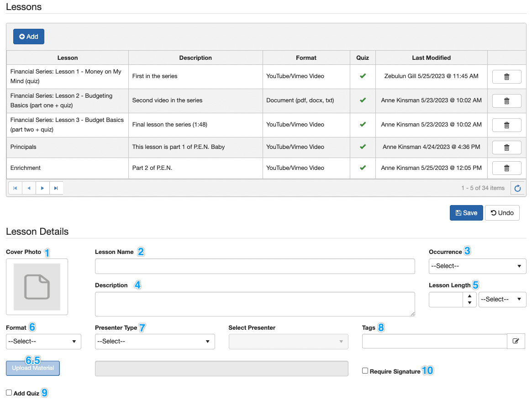Increase Lesson Length with up arrow

coord(469,296)
